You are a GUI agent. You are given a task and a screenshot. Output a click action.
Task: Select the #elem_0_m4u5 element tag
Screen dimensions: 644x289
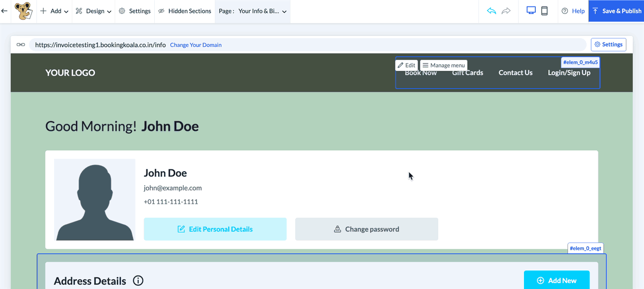tap(580, 62)
